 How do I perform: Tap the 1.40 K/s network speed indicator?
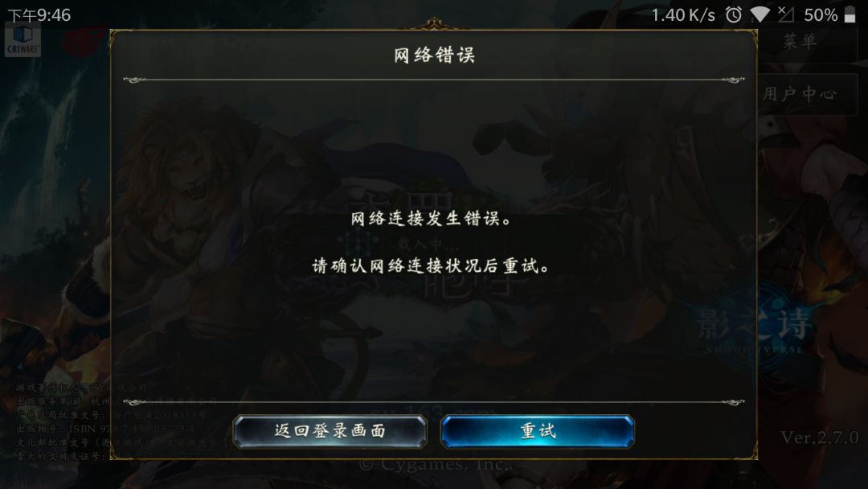tap(683, 15)
